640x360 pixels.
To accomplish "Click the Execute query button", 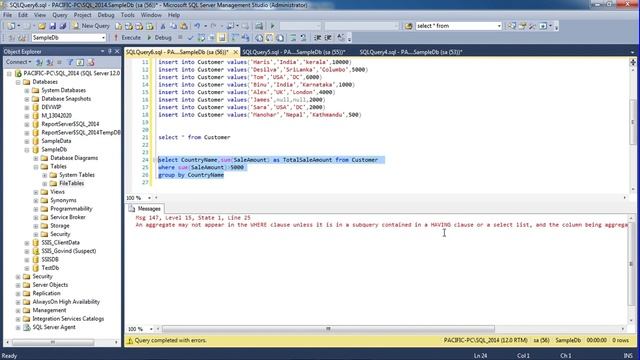I will point(127,38).
